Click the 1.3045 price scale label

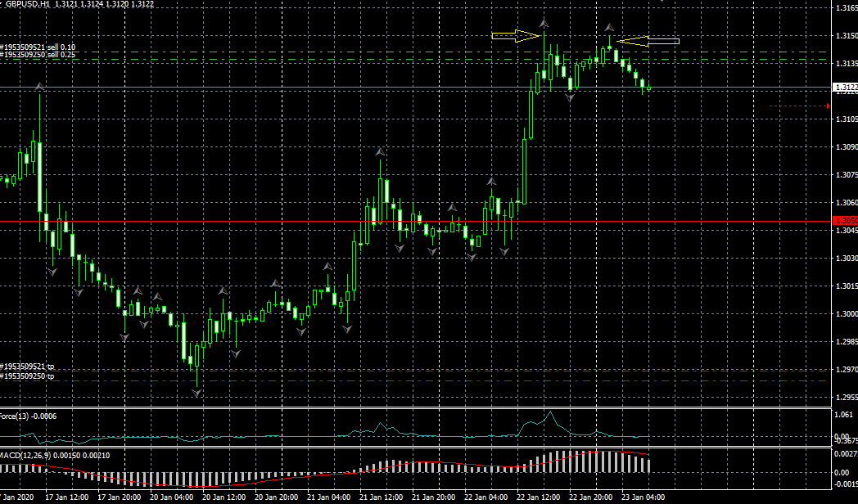[847, 231]
